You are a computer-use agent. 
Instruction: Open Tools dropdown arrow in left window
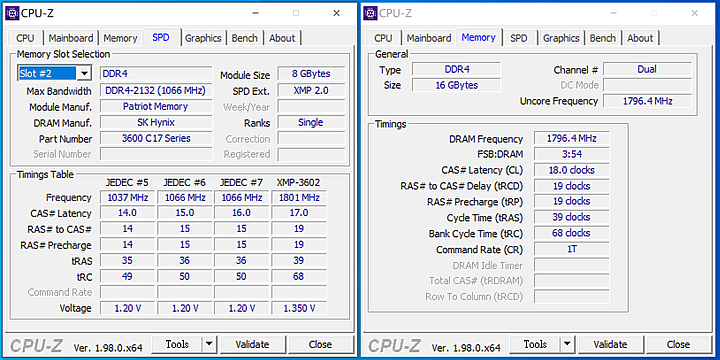click(209, 344)
